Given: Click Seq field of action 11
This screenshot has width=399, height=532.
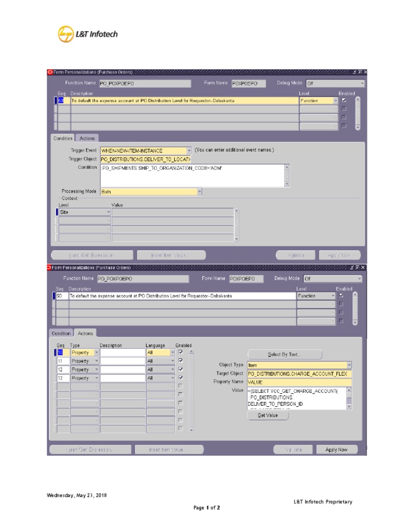Looking at the screenshot, I should pyautogui.click(x=63, y=361).
